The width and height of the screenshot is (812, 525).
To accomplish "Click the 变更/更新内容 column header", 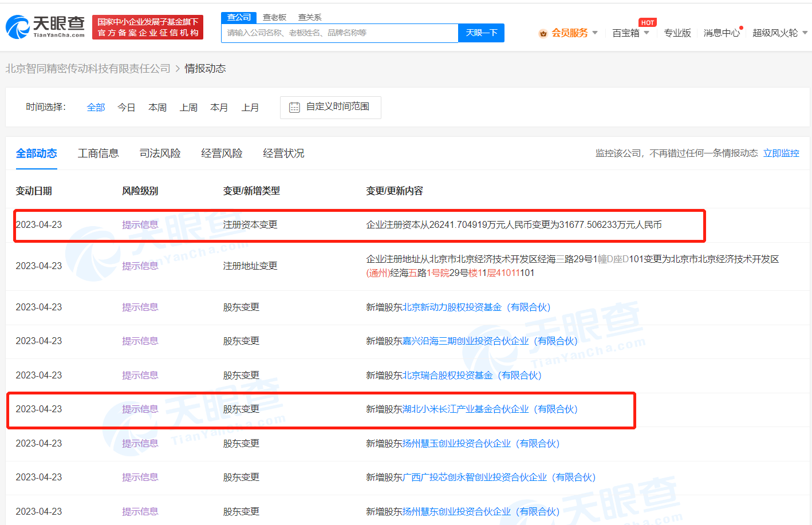I will [395, 191].
